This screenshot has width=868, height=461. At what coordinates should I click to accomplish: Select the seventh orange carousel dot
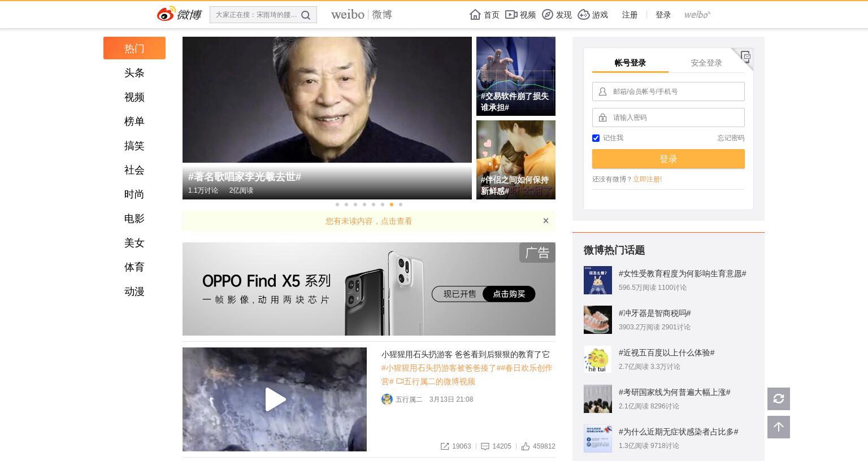pyautogui.click(x=392, y=205)
